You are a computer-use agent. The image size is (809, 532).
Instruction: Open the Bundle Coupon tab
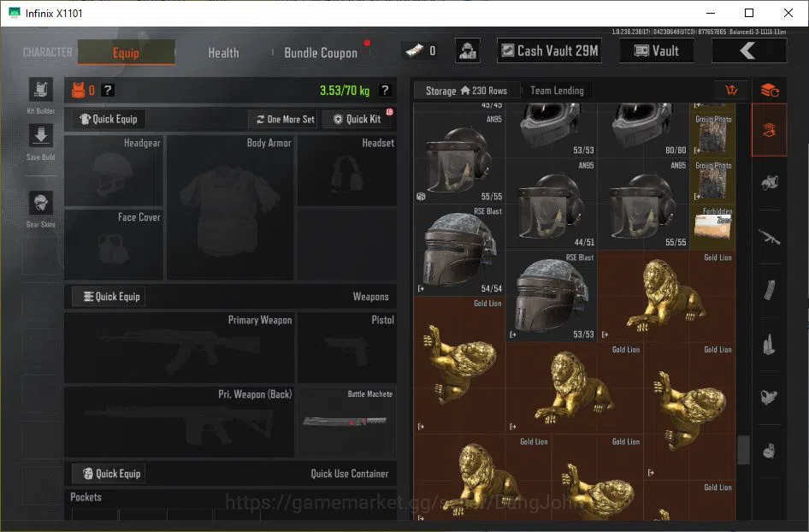click(x=321, y=53)
